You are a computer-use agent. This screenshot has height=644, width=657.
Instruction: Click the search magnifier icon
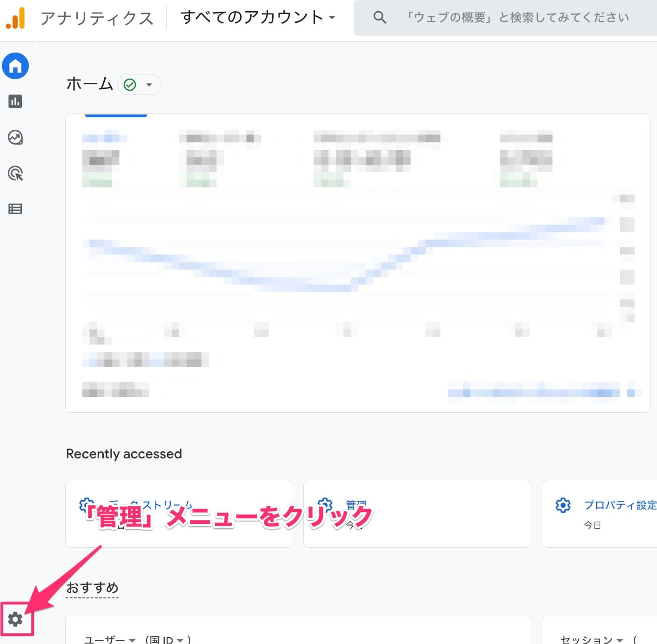click(x=379, y=17)
